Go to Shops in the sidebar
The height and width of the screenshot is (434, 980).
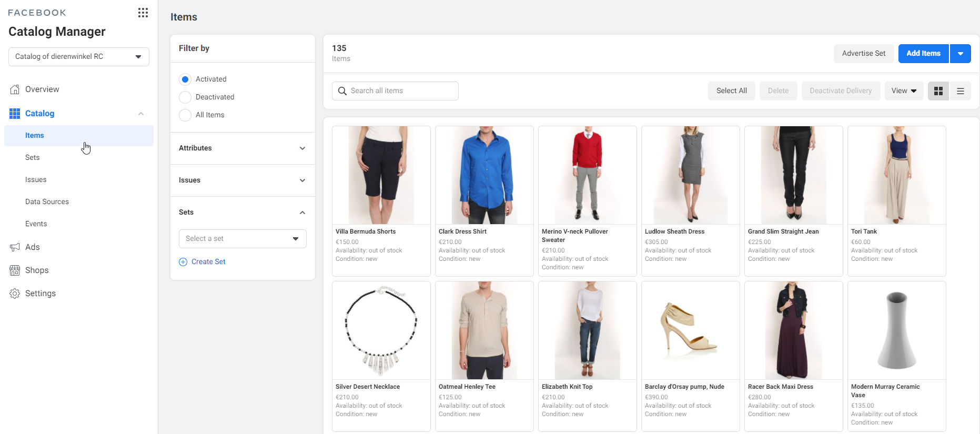point(37,270)
